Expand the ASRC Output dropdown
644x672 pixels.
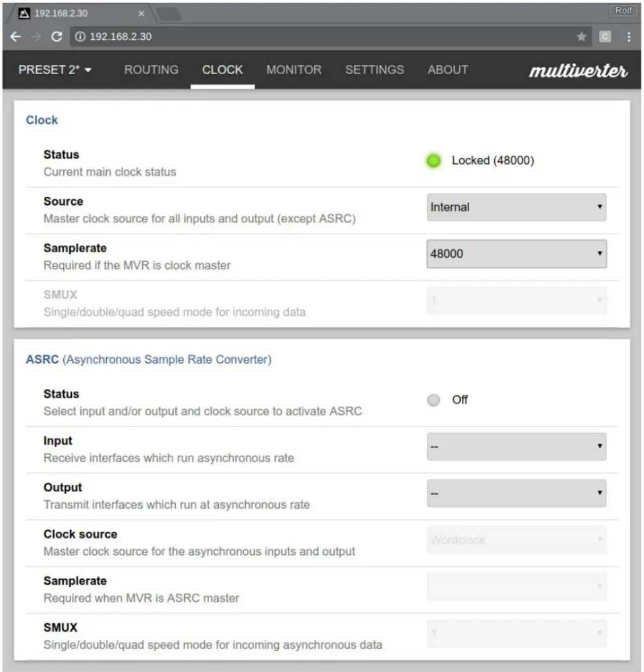[516, 493]
